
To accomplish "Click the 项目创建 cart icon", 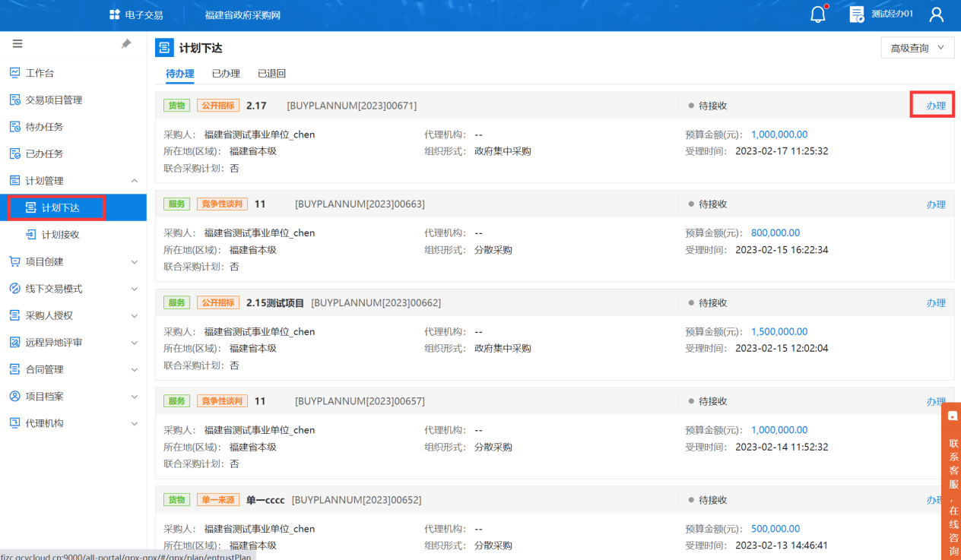I will click(x=14, y=261).
